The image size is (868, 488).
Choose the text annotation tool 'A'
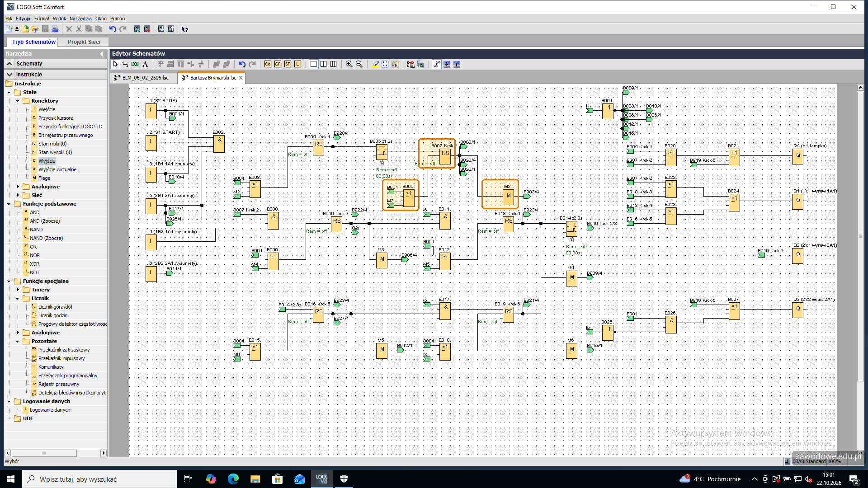[145, 64]
